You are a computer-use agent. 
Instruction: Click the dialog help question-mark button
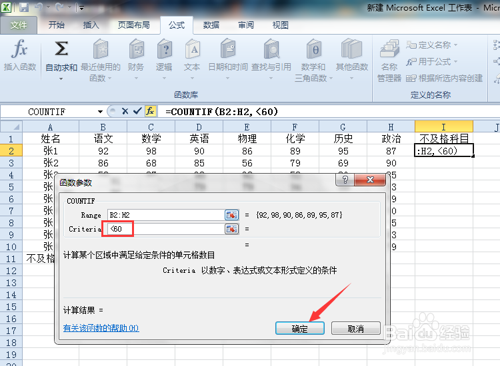click(x=345, y=180)
